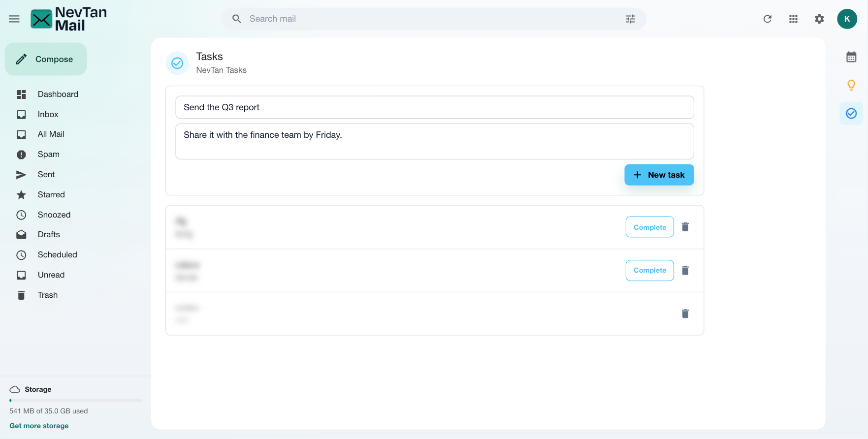Delete the second task in the list

pos(685,270)
